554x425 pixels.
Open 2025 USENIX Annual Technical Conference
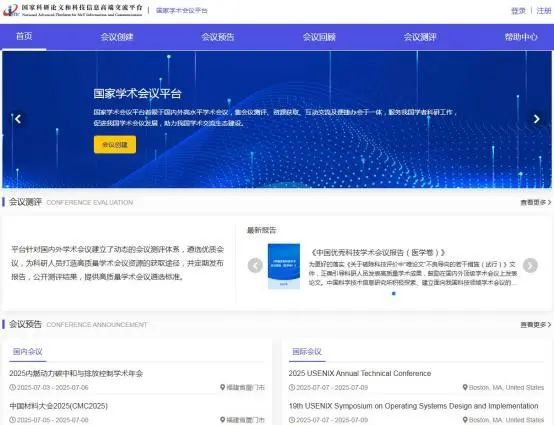coord(360,373)
